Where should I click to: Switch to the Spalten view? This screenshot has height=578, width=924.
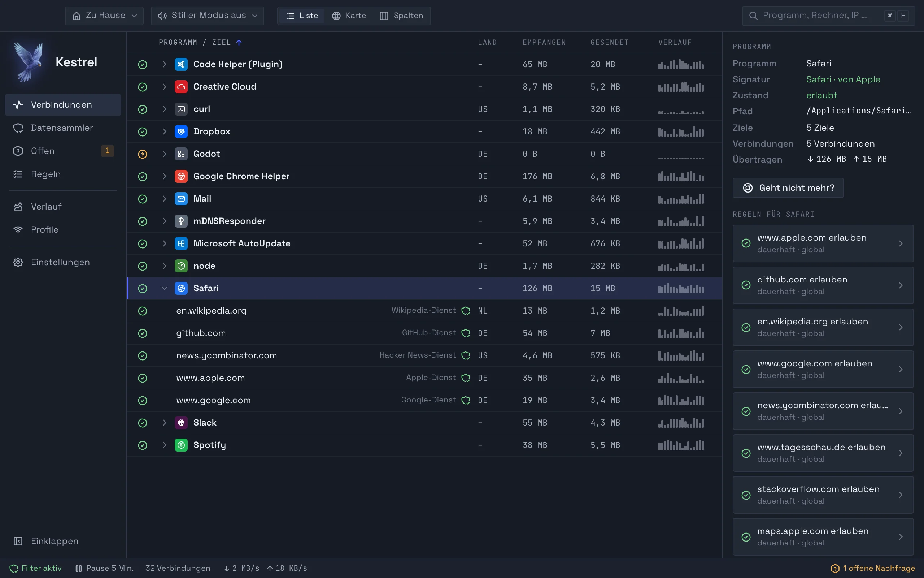[x=401, y=16]
